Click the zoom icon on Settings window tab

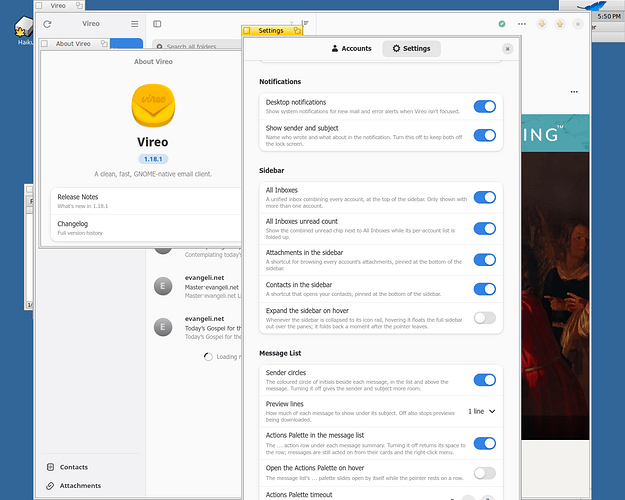tap(297, 30)
